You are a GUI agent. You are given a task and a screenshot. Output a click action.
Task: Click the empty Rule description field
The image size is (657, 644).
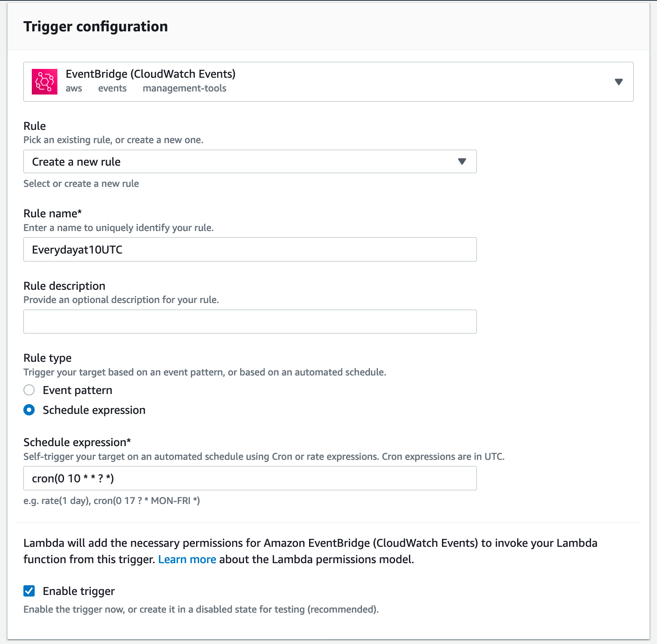(249, 322)
